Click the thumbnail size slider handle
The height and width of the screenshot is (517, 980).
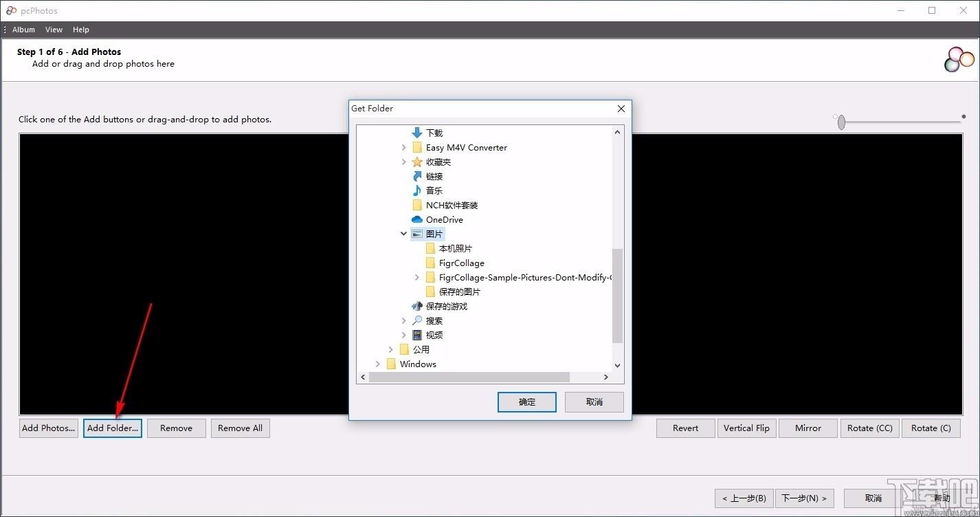tap(841, 122)
